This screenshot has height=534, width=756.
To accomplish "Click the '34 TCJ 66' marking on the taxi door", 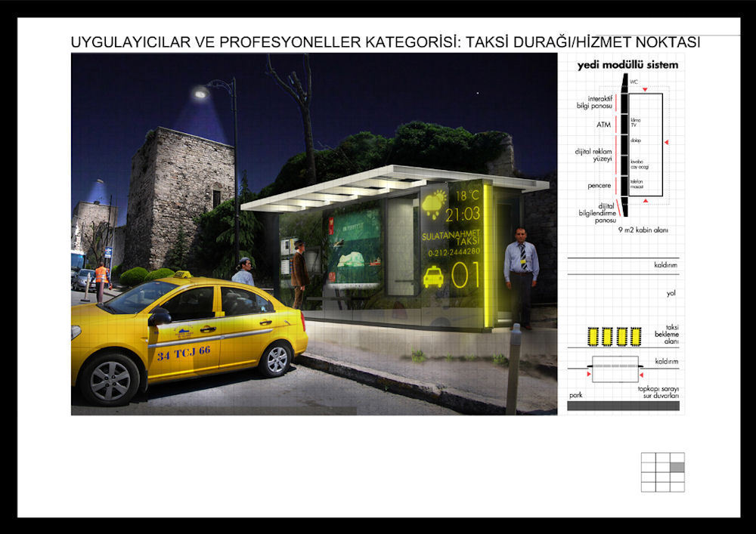I will pyautogui.click(x=184, y=353).
